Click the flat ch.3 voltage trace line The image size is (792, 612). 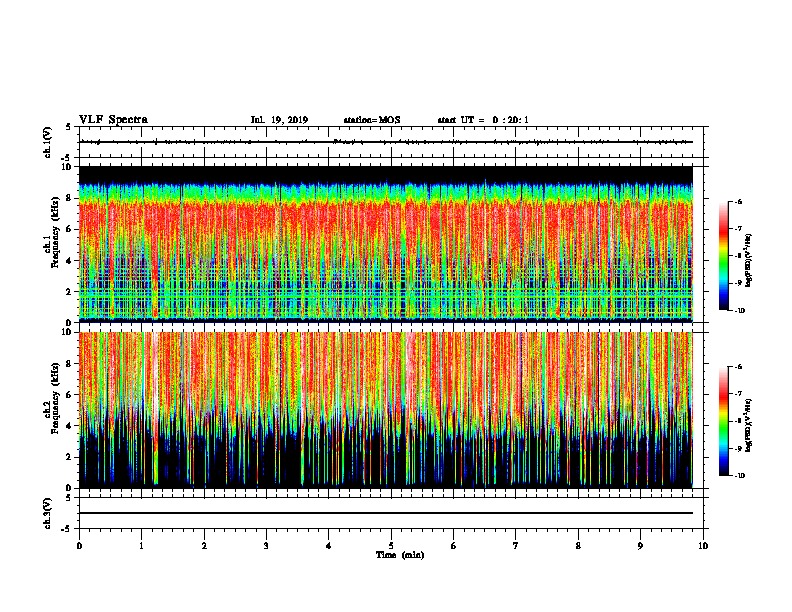point(386,513)
